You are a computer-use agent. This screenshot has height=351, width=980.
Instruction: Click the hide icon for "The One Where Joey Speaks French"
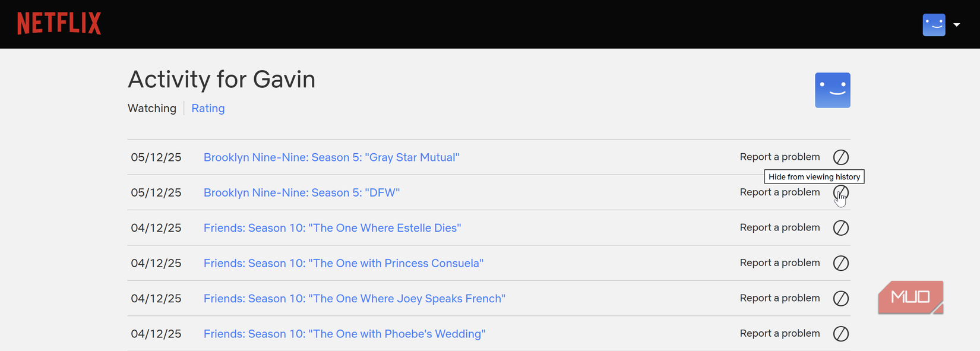click(x=841, y=298)
